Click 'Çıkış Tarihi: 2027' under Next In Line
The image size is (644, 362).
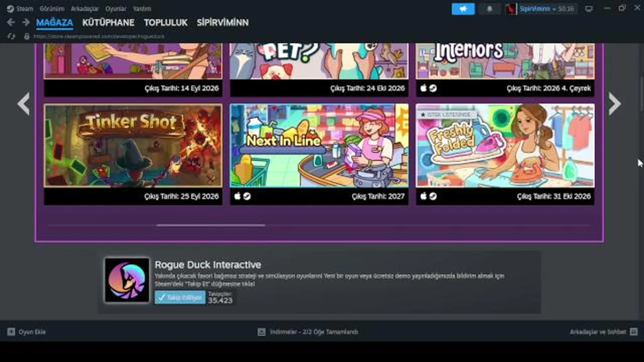click(x=378, y=196)
